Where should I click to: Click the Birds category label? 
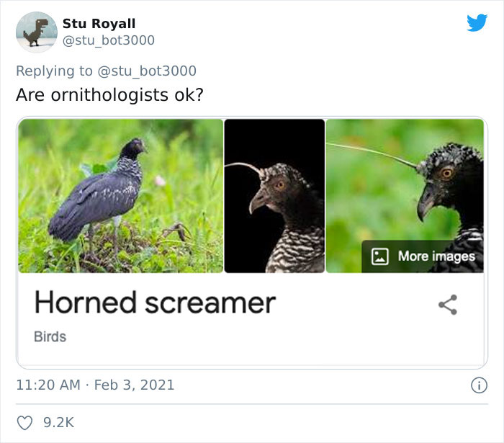[x=50, y=336]
